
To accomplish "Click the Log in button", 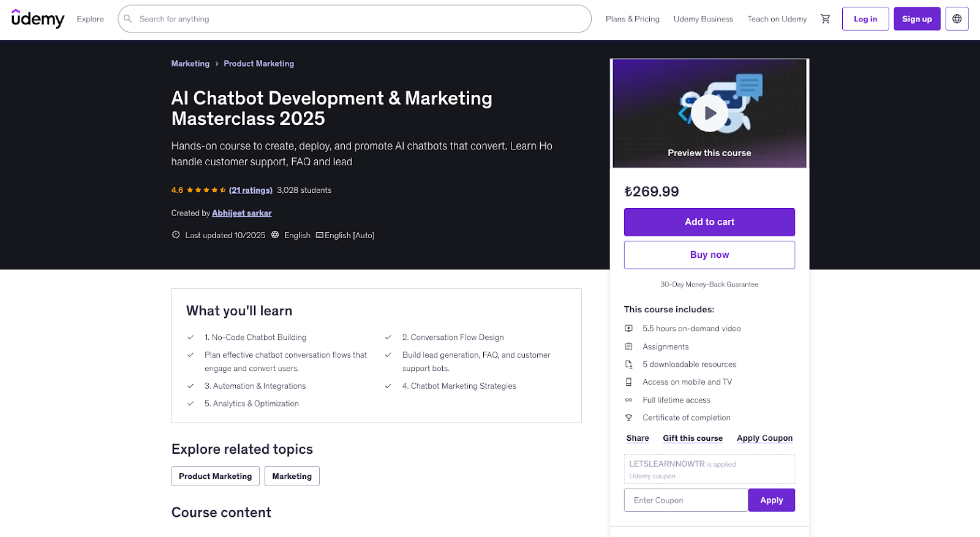I will (865, 19).
